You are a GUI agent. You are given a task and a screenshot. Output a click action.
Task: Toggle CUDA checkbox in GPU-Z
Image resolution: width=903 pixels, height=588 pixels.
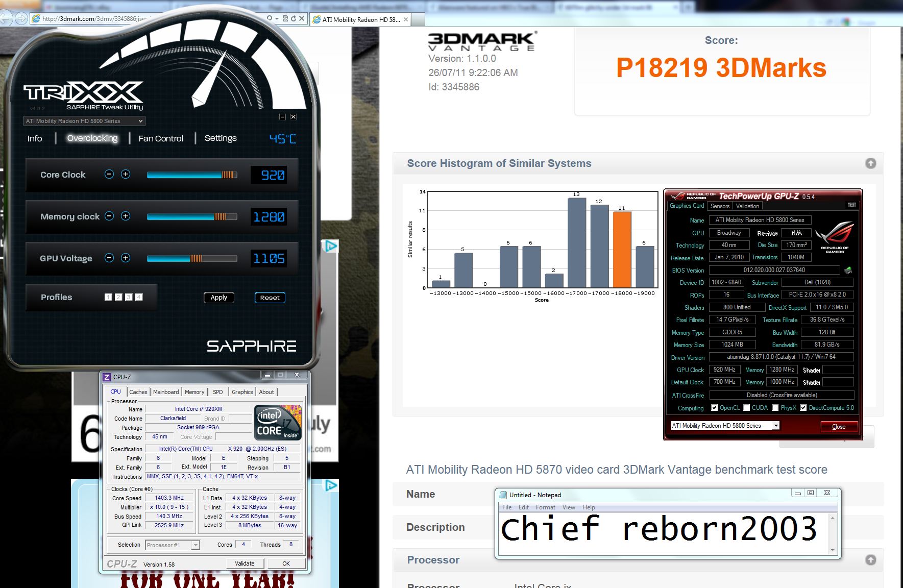click(x=747, y=408)
